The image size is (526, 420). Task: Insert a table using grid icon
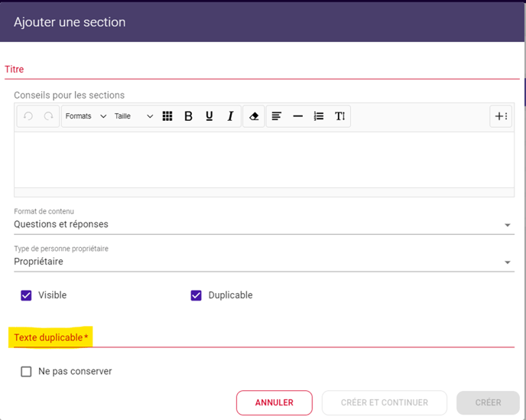pyautogui.click(x=167, y=116)
